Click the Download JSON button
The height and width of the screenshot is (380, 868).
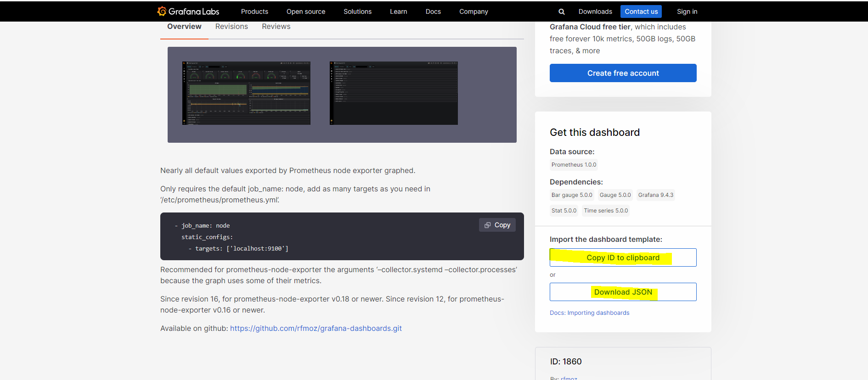coord(623,292)
